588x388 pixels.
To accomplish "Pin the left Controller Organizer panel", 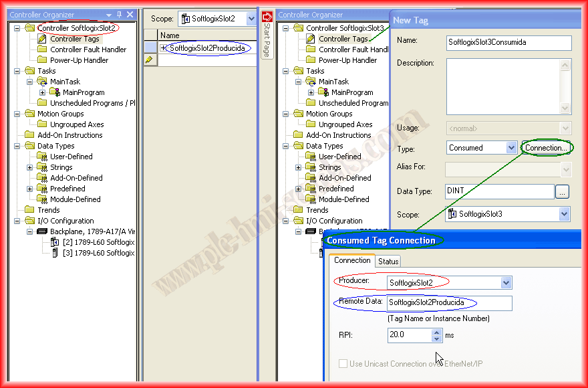I will [119, 15].
